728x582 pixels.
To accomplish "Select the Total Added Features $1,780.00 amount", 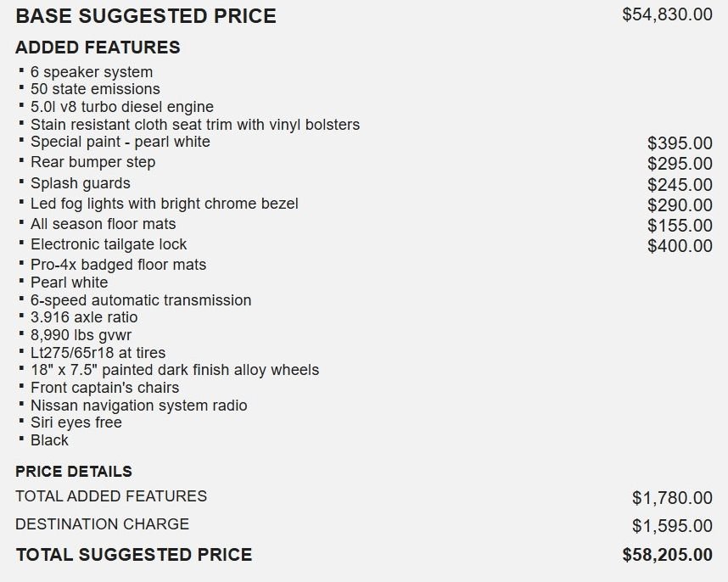I will [x=672, y=497].
